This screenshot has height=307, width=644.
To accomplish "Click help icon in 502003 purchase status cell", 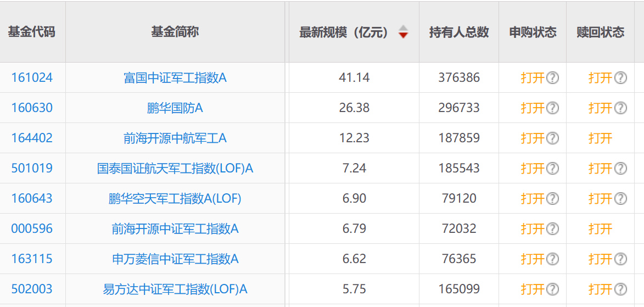I will pyautogui.click(x=553, y=289).
